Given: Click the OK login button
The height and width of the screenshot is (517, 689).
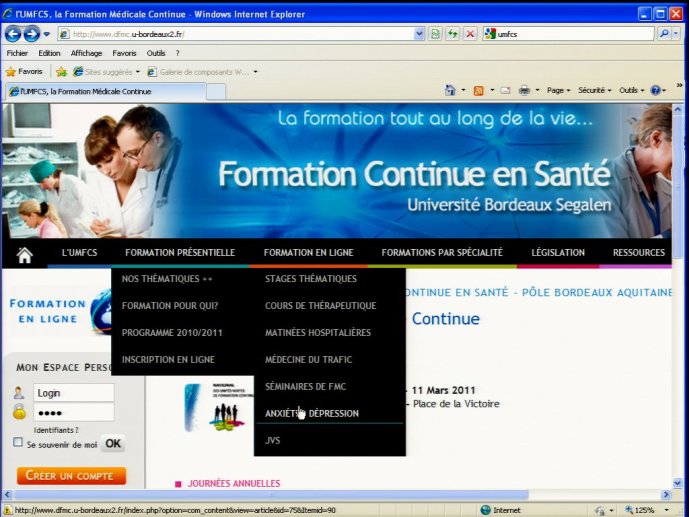Looking at the screenshot, I should (x=113, y=444).
